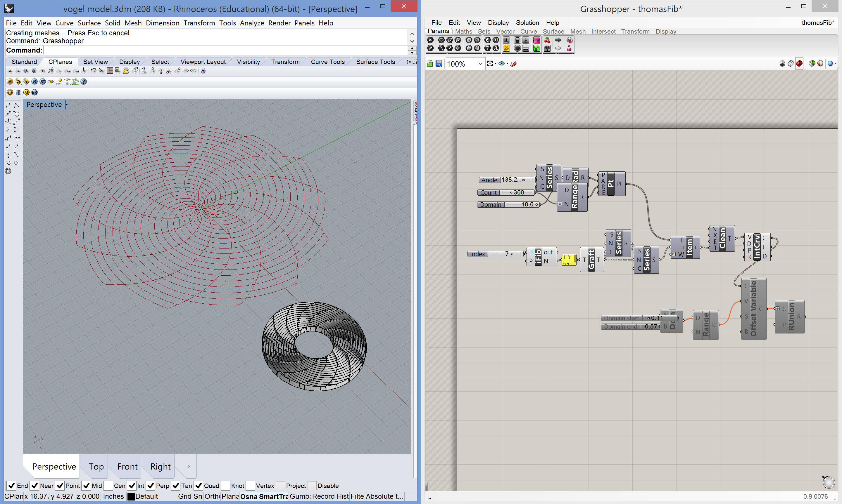Screen dimensions: 842x504
Task: Disable the End object snap checkbox
Action: pyautogui.click(x=11, y=486)
